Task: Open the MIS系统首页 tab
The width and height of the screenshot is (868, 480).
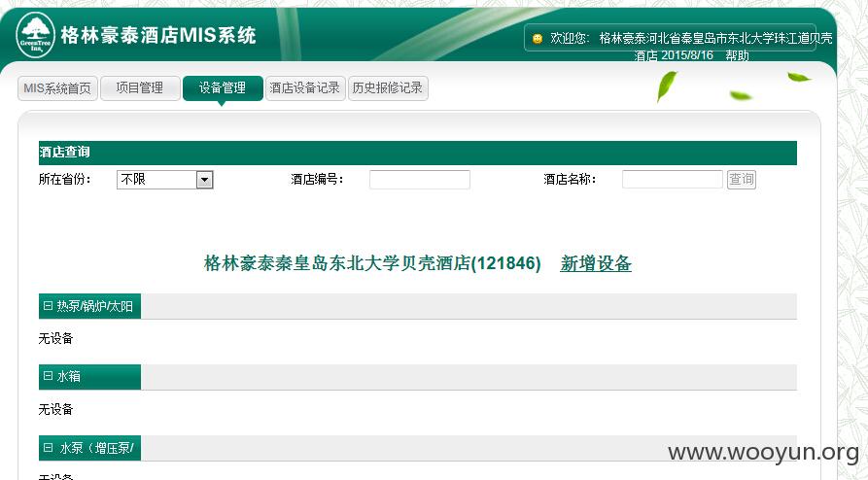Action: [57, 88]
